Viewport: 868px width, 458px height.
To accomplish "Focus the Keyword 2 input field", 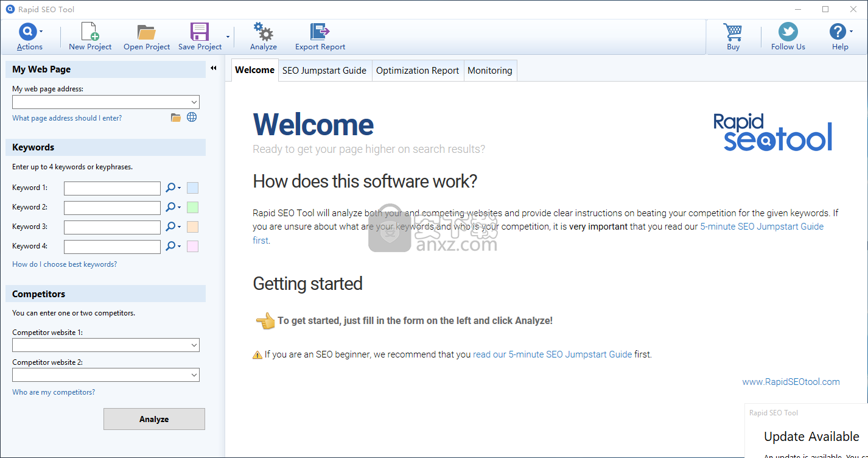I will [112, 208].
